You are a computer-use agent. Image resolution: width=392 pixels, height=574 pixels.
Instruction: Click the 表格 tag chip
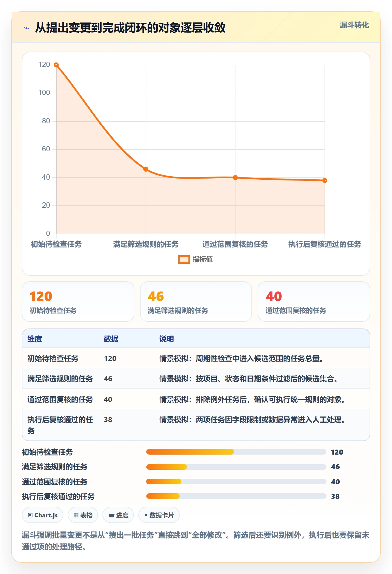(83, 515)
